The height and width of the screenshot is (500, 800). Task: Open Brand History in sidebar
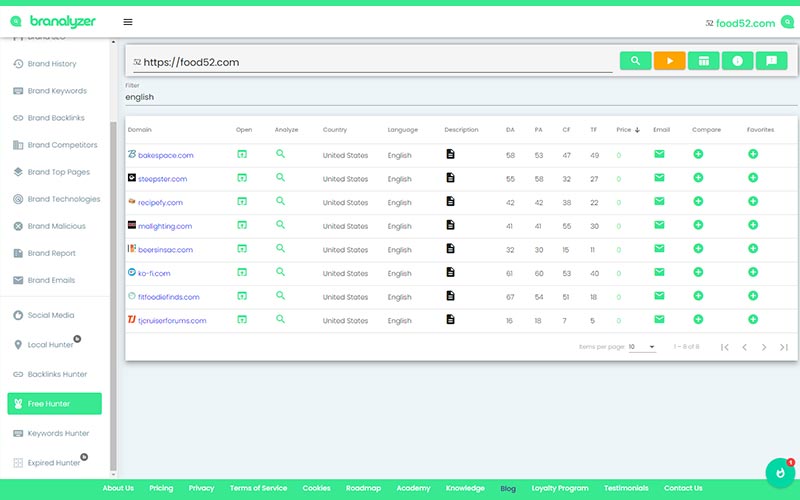[52, 64]
